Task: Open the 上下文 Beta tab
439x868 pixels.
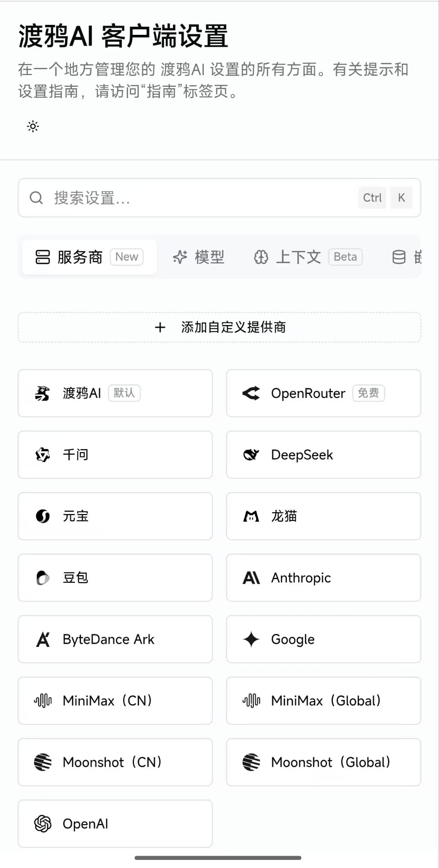Action: [308, 257]
